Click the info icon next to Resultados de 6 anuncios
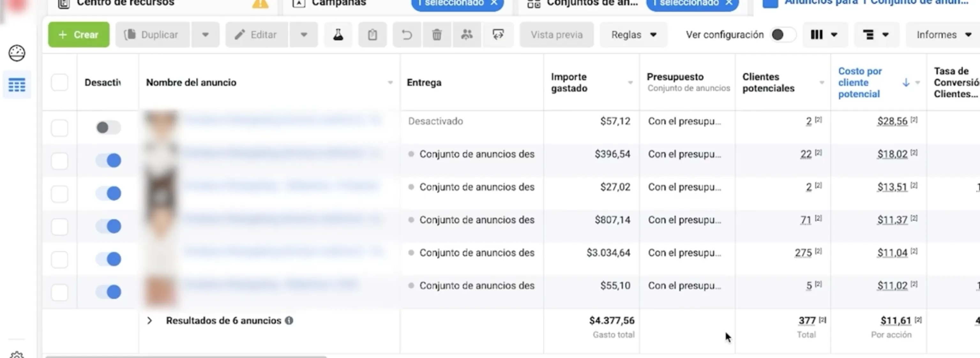This screenshot has width=980, height=358. click(x=289, y=321)
